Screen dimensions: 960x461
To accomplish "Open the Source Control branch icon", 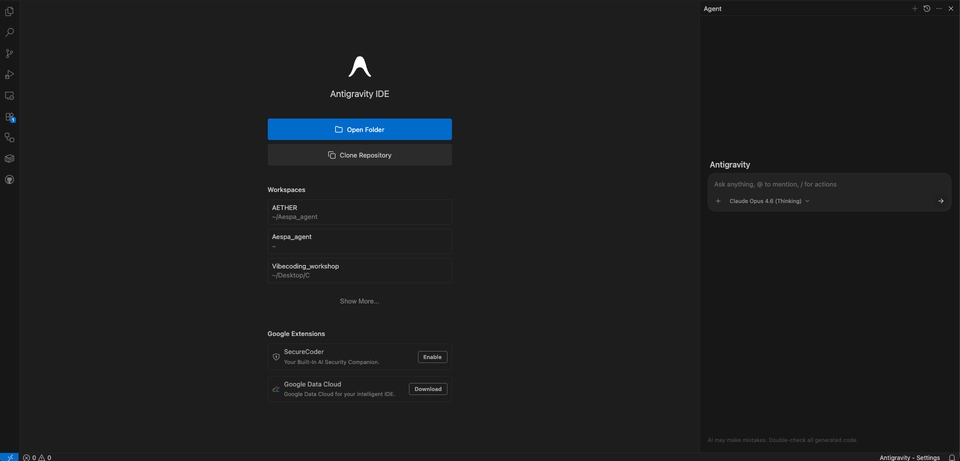I will 9,53.
